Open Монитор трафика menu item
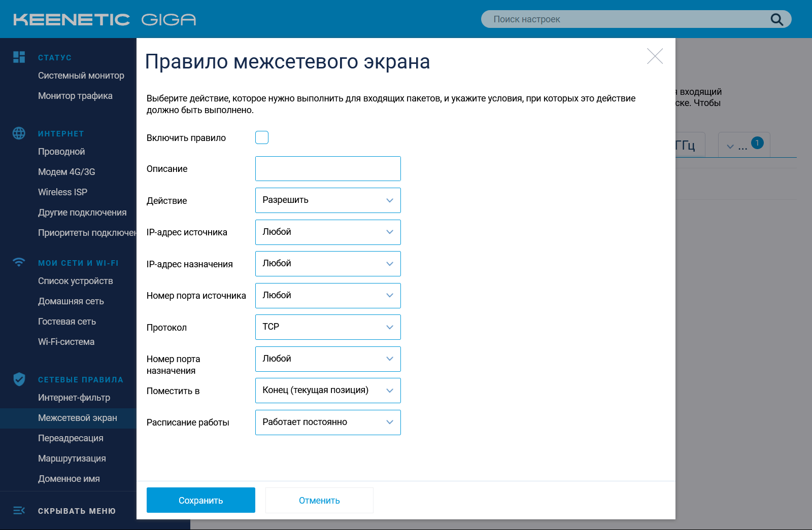812x530 pixels. click(x=75, y=96)
